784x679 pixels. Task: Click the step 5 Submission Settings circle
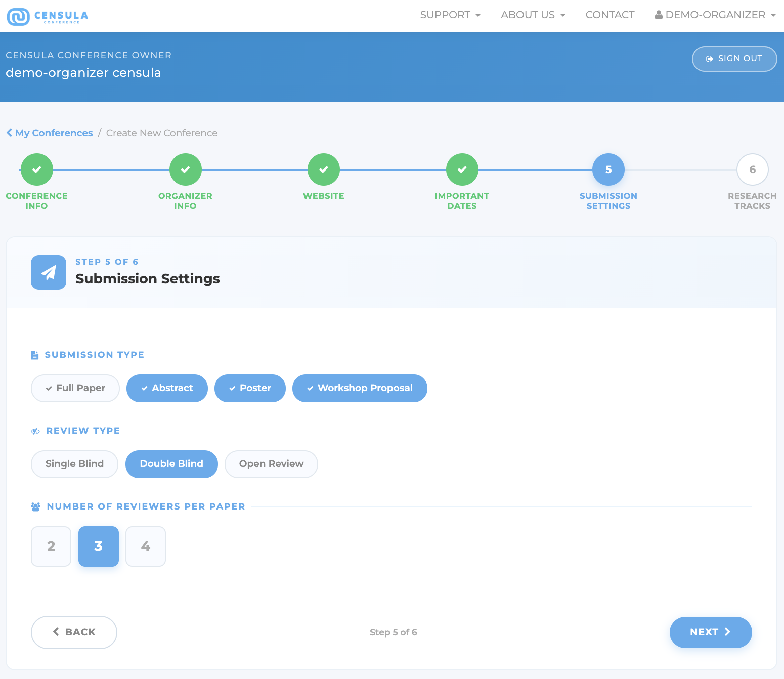point(608,169)
